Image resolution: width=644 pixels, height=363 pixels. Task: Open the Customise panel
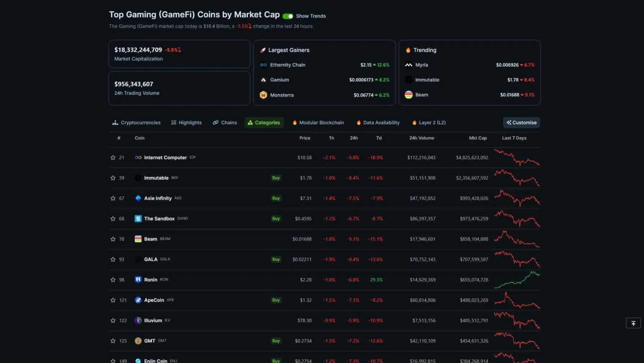click(521, 122)
